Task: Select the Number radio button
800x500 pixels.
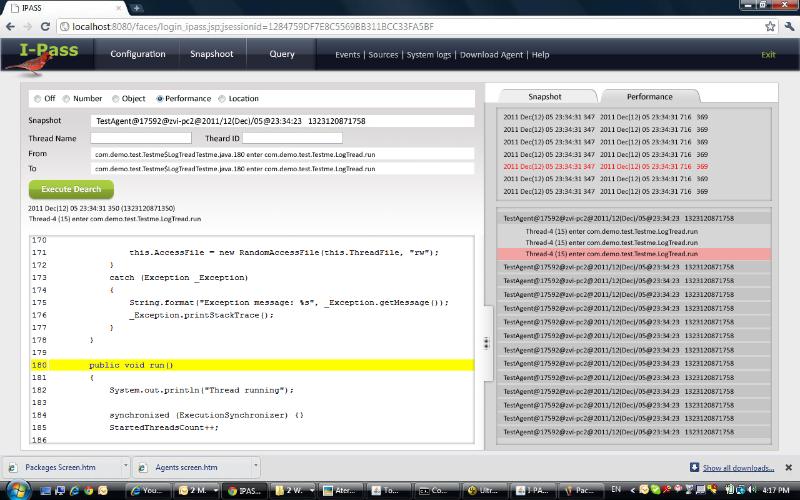Action: pos(66,98)
